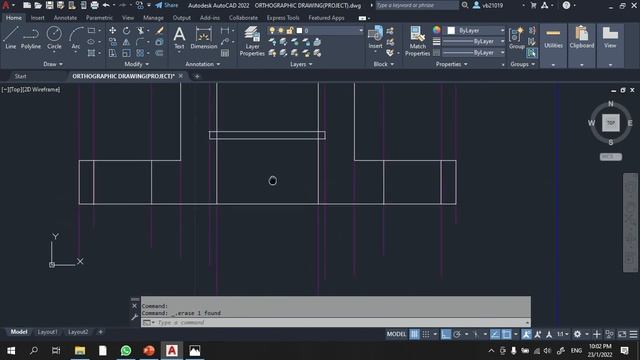Expand the Block panel
Image resolution: width=640 pixels, height=360 pixels.
384,64
